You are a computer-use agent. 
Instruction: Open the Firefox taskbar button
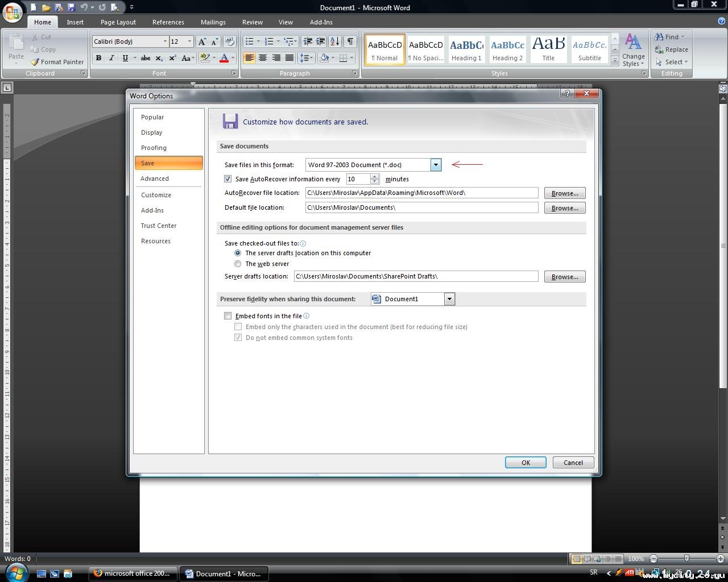tap(133, 573)
